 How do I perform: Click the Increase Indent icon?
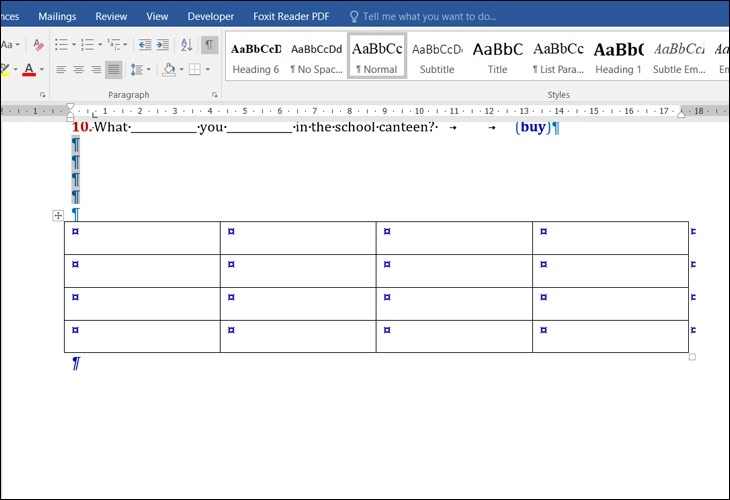point(162,45)
